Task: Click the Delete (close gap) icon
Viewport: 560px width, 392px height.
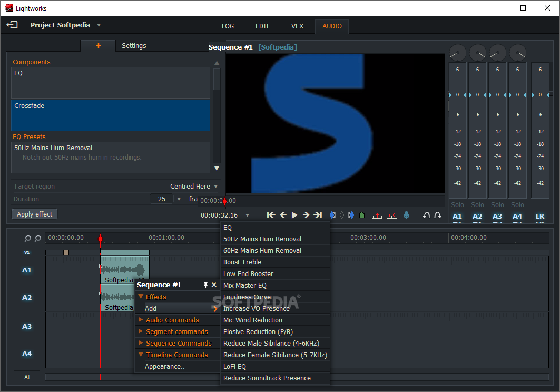Action: 392,215
